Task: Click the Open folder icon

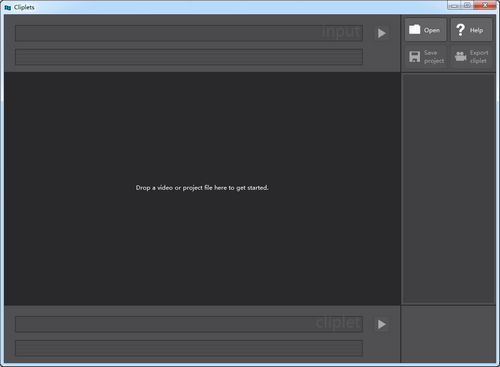Action: tap(414, 30)
